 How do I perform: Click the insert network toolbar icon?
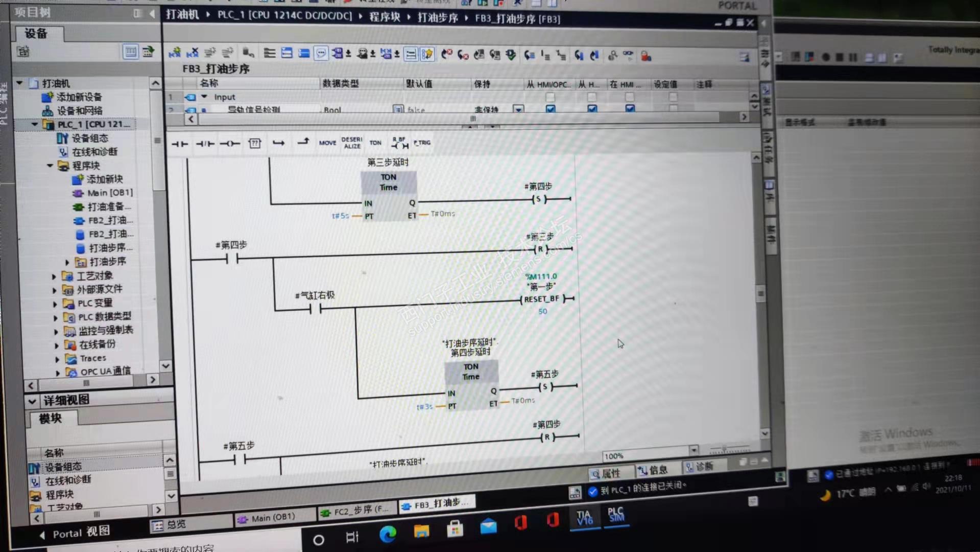[175, 53]
